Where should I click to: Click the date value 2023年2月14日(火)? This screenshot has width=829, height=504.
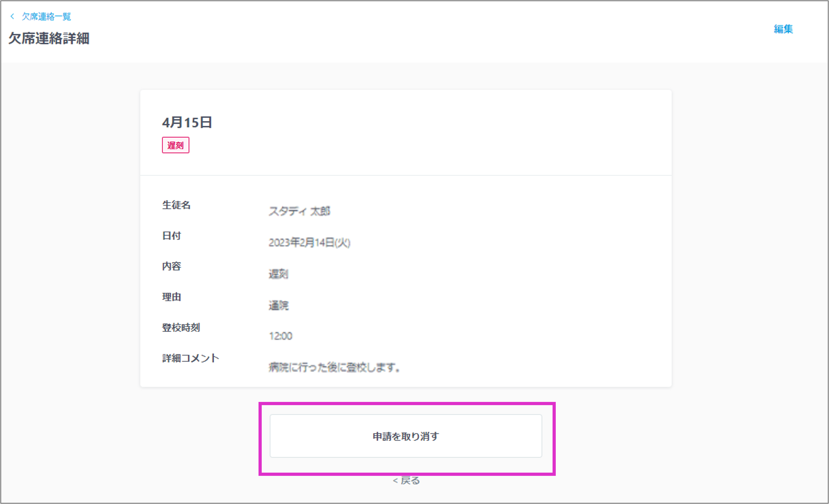point(309,243)
